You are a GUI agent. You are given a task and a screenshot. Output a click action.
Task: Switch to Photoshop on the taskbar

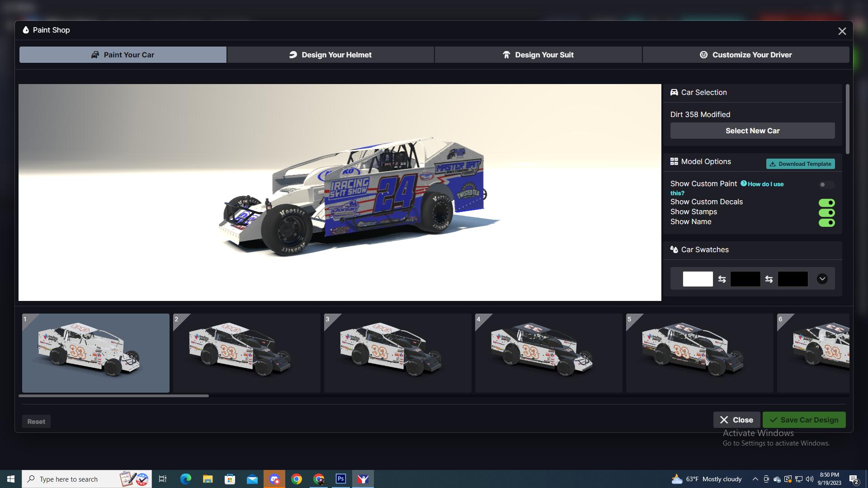[x=341, y=479]
